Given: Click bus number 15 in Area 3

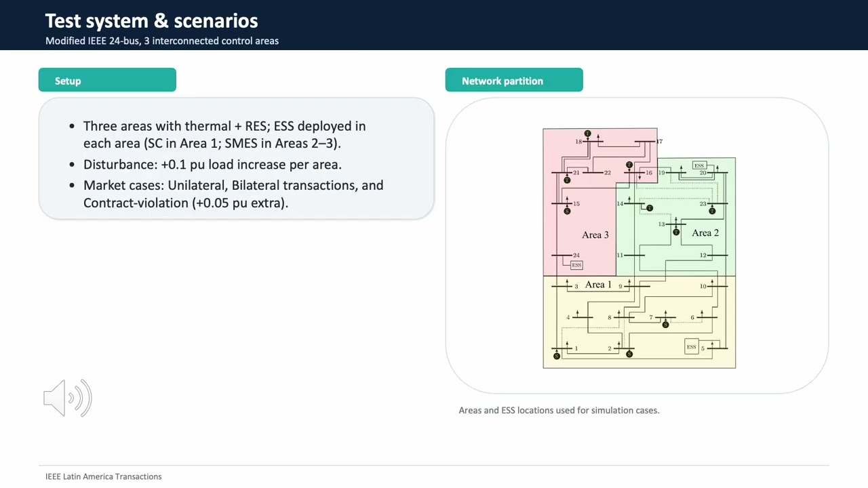Looking at the screenshot, I should [576, 204].
